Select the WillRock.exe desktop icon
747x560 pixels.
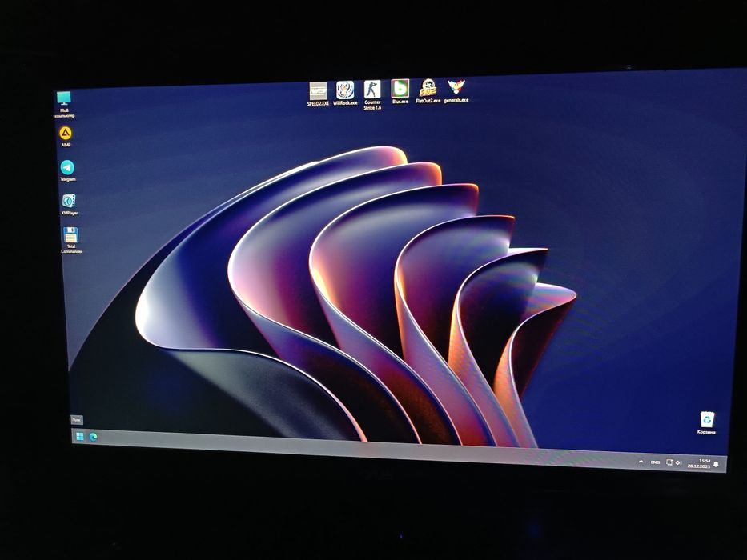[345, 94]
